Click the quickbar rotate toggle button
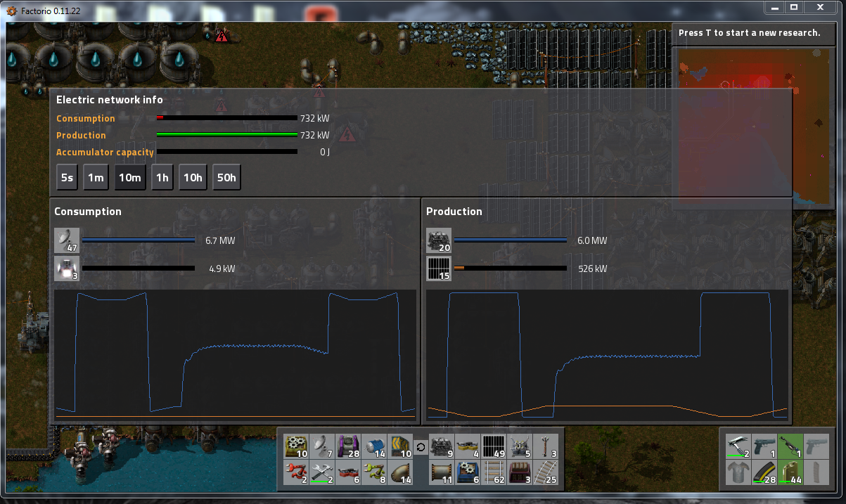 click(x=421, y=446)
